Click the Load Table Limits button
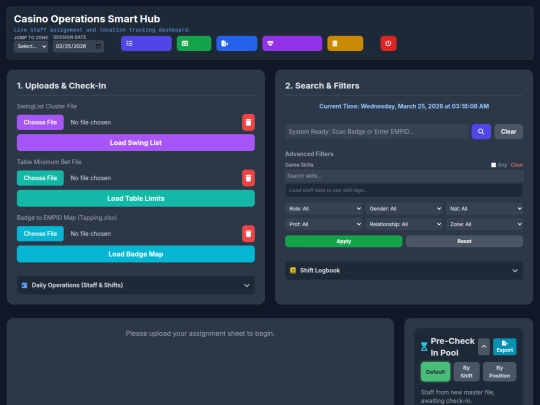The image size is (540, 405). pos(136,198)
